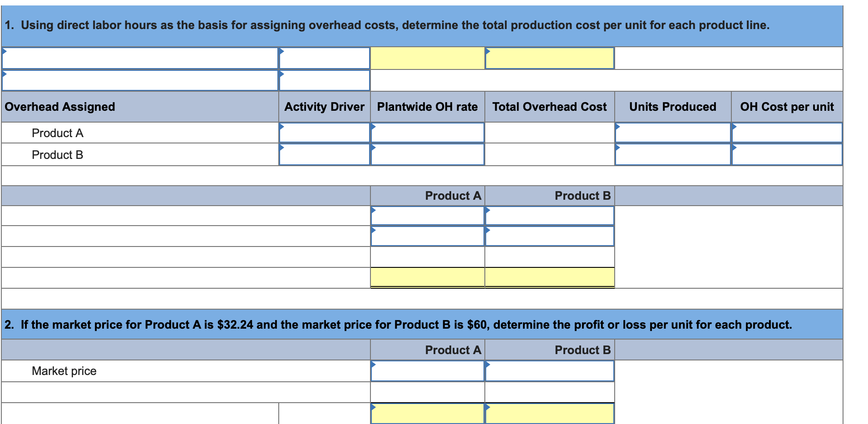Click the second cost row cell under Product A
The height and width of the screenshot is (424, 868).
pos(428,236)
